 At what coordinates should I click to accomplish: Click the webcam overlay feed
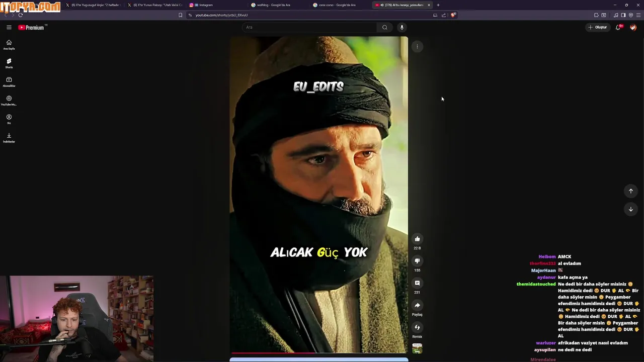pyautogui.click(x=76, y=319)
